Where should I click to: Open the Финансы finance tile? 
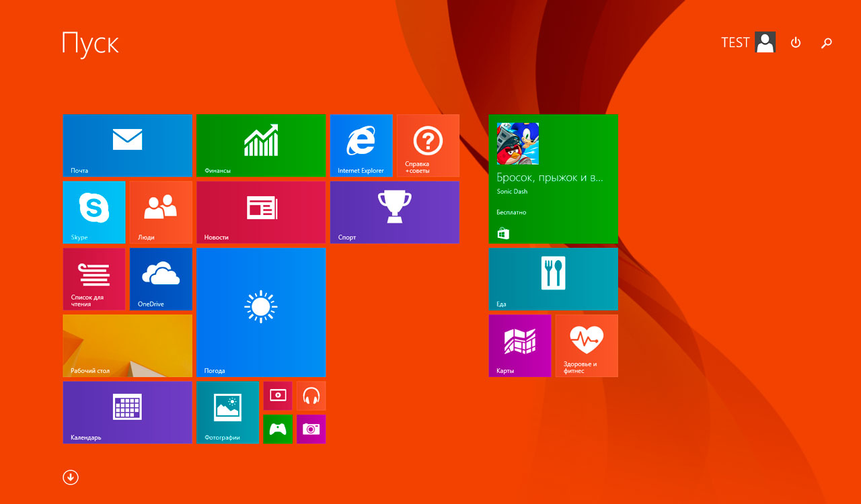coord(261,145)
